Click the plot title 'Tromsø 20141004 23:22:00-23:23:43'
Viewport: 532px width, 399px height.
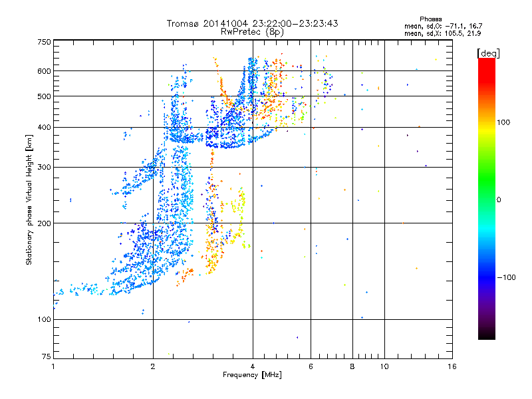click(x=252, y=23)
